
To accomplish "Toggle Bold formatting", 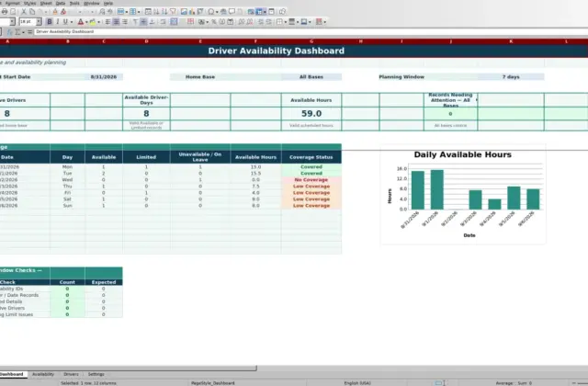I will (49, 22).
